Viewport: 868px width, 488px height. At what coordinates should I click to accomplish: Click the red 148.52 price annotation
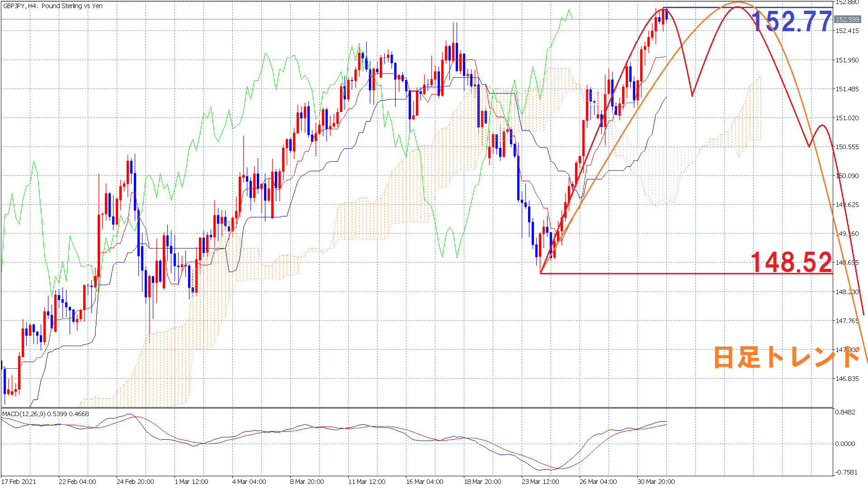click(791, 262)
